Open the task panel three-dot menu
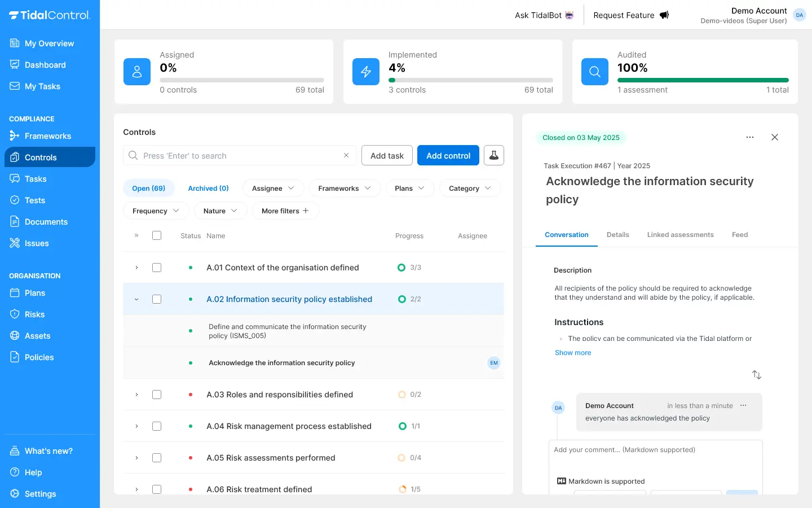This screenshot has height=508, width=812. (x=749, y=137)
